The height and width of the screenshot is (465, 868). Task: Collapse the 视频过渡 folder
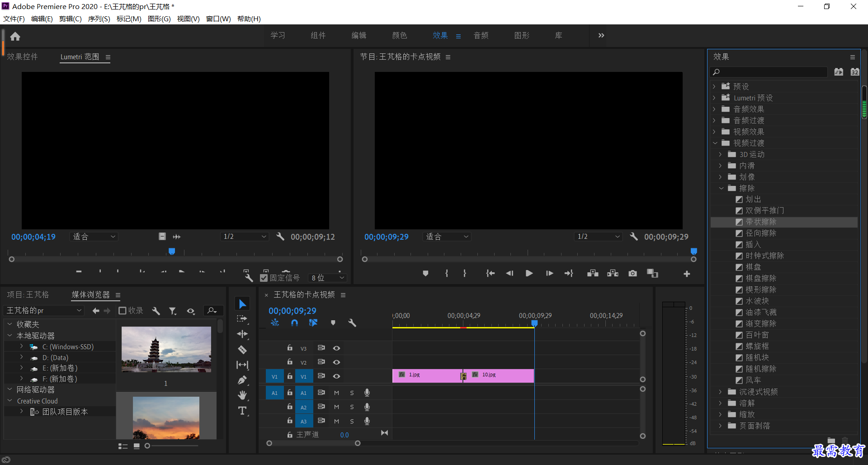(x=715, y=143)
